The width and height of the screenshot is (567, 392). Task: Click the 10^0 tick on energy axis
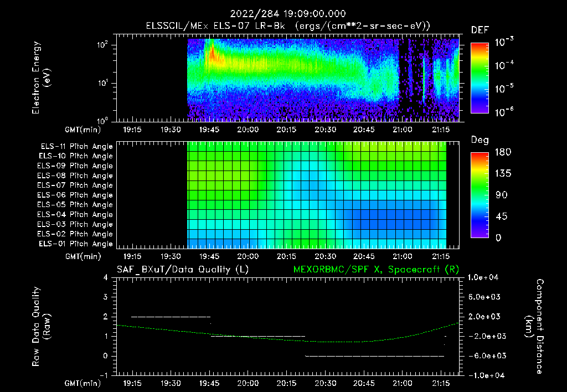tap(102, 120)
